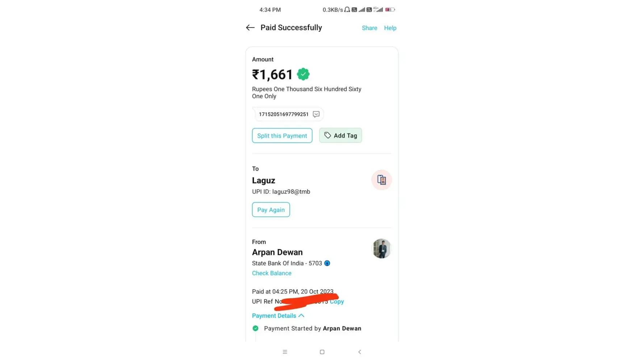Tap the back arrow icon

[x=250, y=28]
